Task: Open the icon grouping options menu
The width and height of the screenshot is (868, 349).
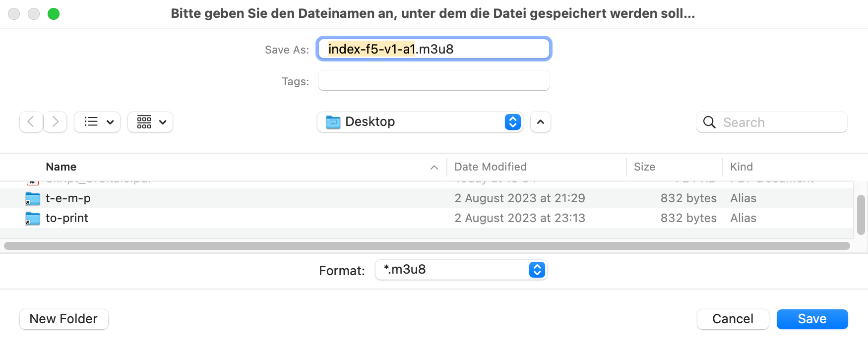Action: click(x=150, y=122)
